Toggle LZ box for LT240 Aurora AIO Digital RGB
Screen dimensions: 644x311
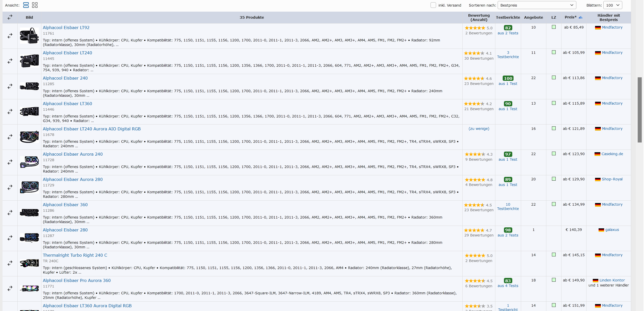(x=554, y=128)
